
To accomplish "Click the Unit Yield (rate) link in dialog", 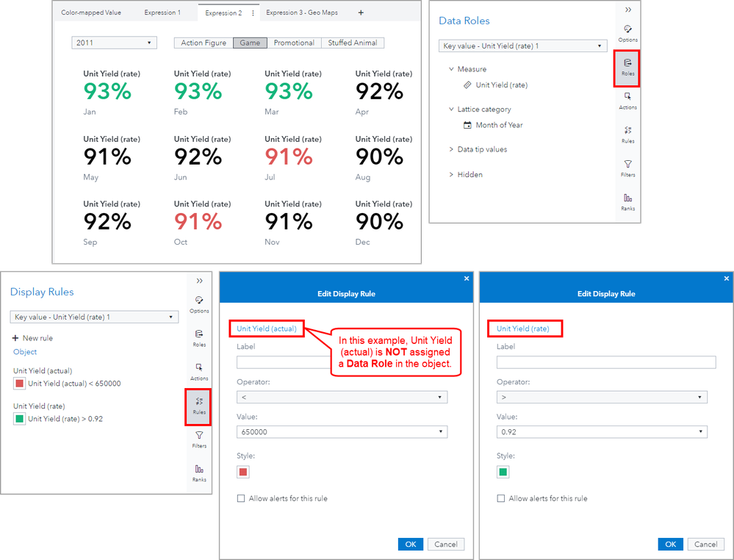I will click(x=523, y=329).
